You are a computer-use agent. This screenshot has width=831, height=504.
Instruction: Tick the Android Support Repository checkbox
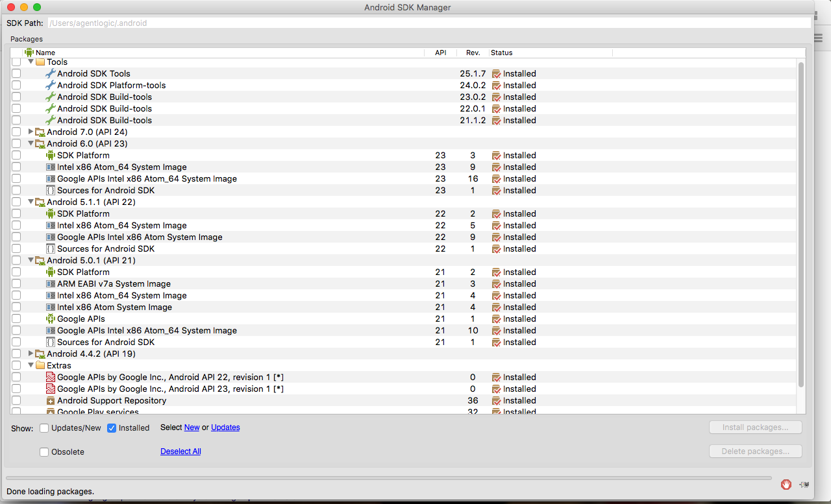click(x=16, y=400)
